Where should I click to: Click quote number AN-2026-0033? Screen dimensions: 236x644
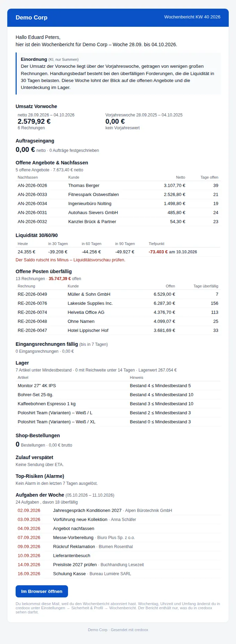click(32, 194)
